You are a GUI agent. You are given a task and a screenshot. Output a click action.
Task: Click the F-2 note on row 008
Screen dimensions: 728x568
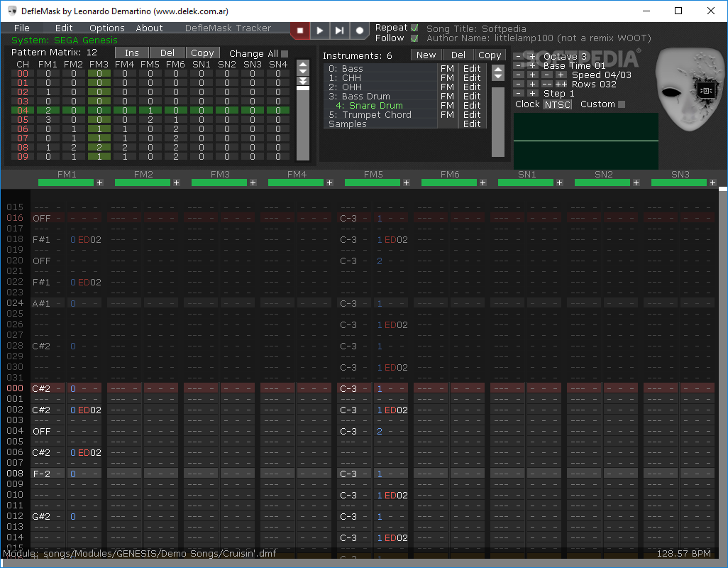41,474
